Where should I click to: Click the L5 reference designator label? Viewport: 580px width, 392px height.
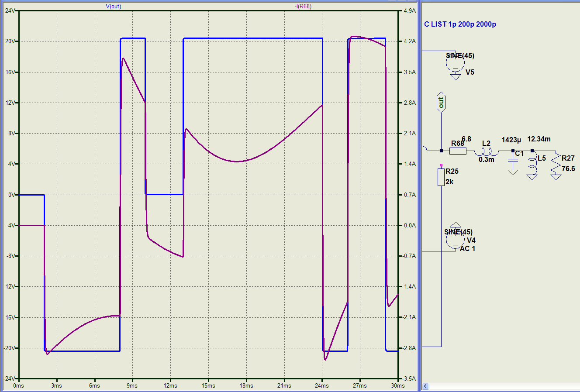click(542, 158)
